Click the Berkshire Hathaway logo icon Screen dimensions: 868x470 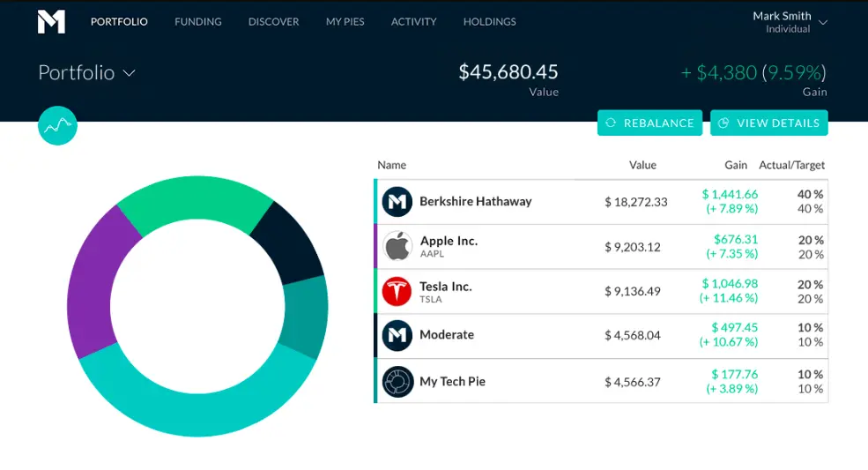tap(397, 202)
